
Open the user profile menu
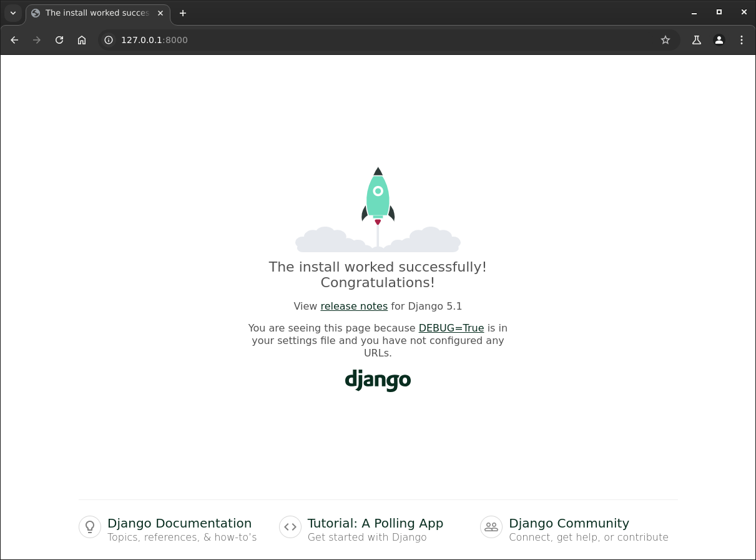point(719,40)
